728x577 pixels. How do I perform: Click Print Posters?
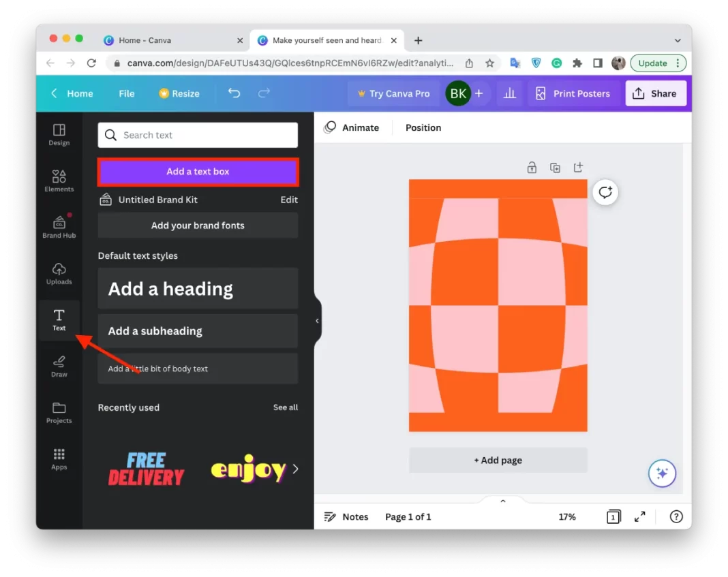(573, 93)
